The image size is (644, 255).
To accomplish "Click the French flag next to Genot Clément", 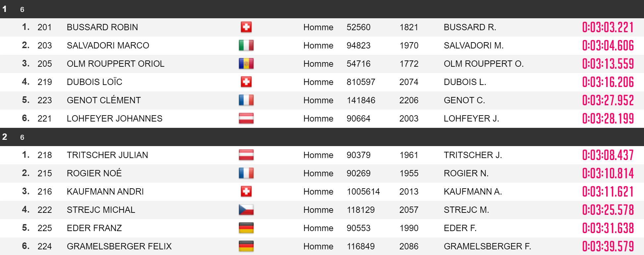I will tap(246, 100).
